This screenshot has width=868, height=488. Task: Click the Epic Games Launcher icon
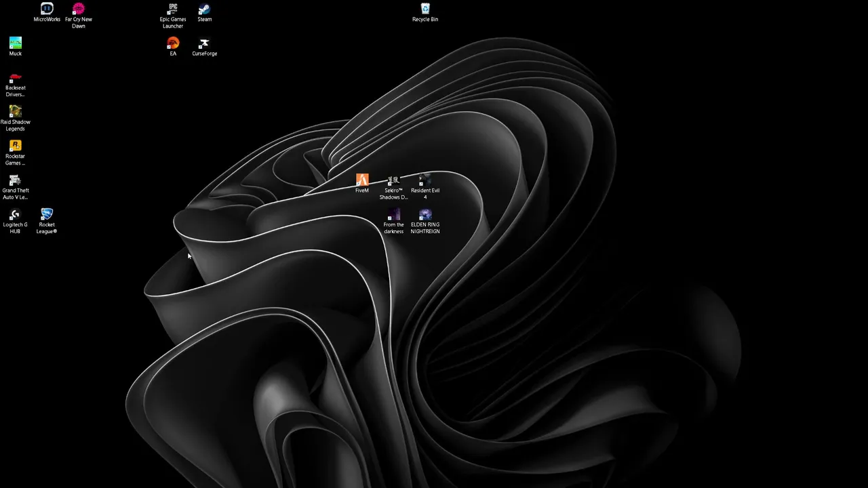(x=173, y=16)
